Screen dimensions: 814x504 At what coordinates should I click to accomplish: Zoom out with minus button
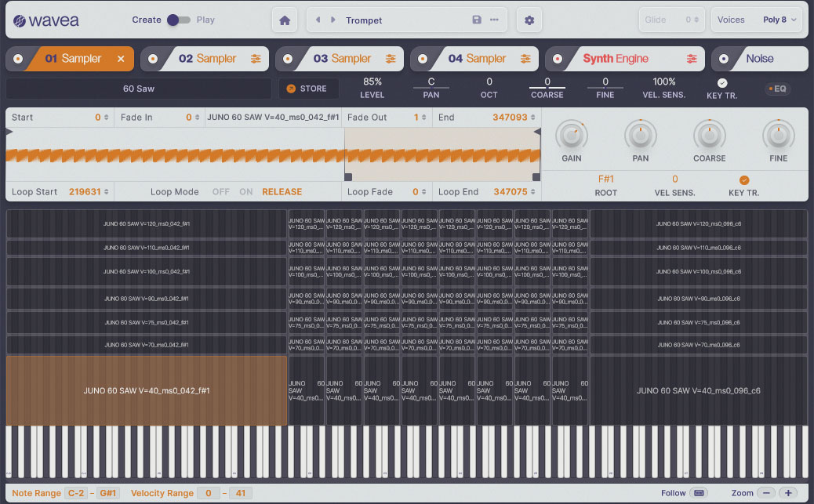766,492
